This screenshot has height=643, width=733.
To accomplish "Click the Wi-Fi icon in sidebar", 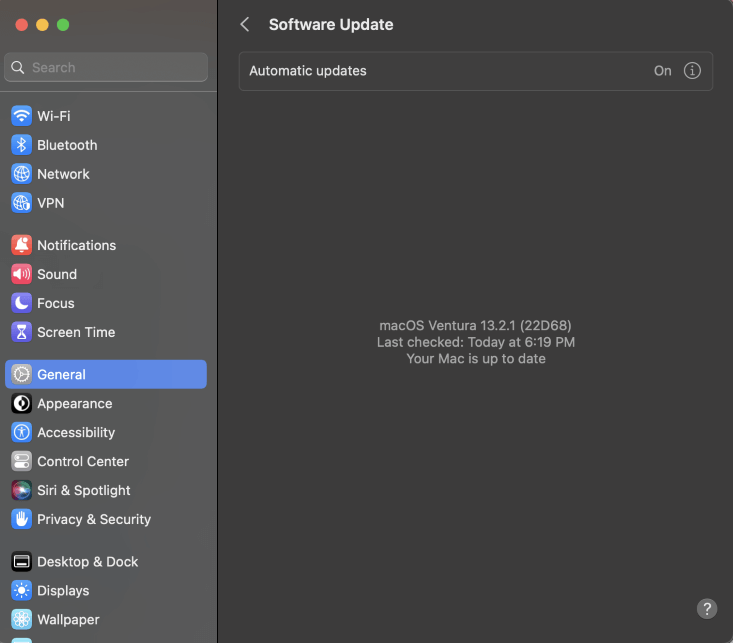I will pyautogui.click(x=21, y=116).
